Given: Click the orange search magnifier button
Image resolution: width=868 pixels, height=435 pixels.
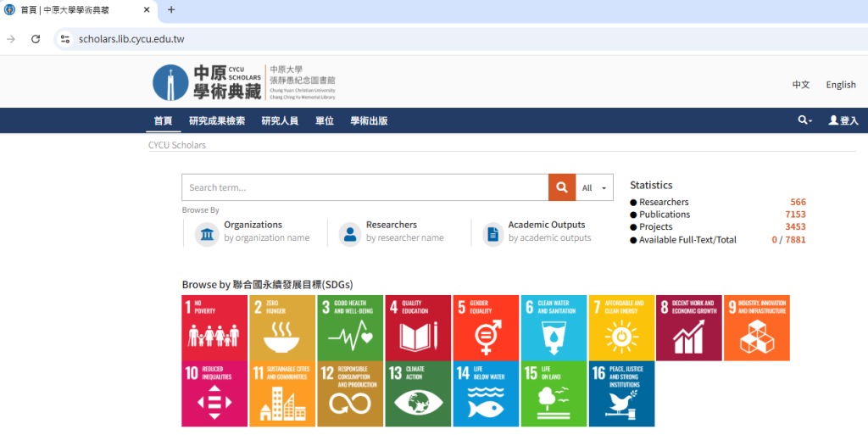Looking at the screenshot, I should pos(561,187).
